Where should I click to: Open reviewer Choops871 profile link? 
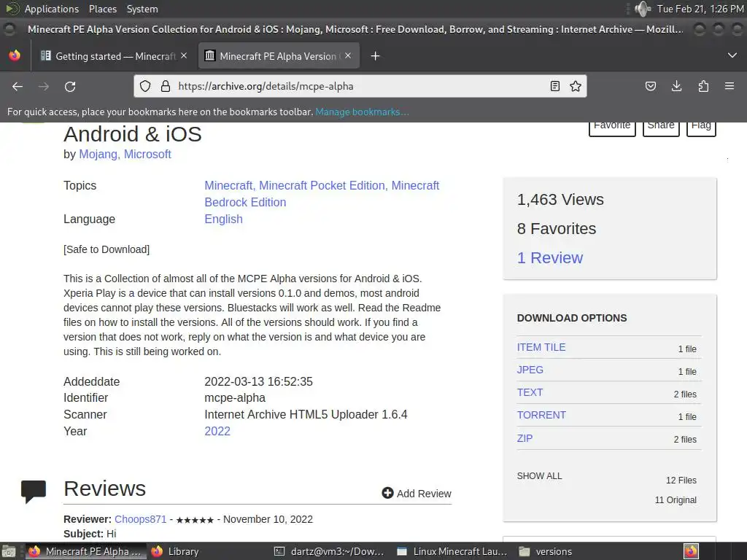(141, 519)
